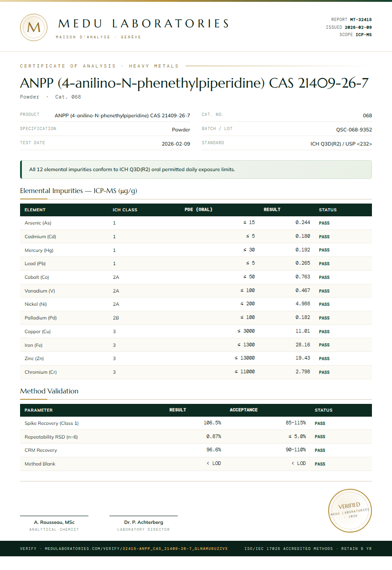Click the Copper PDE limit ≤ 3000
Viewport: 392px width, 570px height.
[x=246, y=331]
